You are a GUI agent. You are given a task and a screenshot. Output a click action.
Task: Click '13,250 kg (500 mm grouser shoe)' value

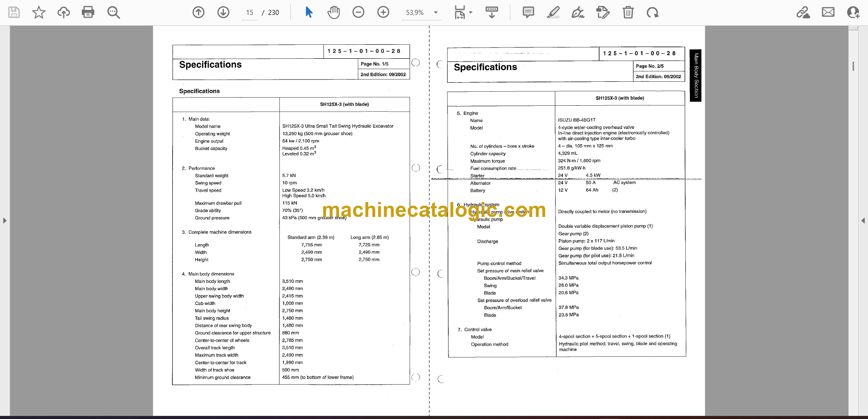(317, 134)
